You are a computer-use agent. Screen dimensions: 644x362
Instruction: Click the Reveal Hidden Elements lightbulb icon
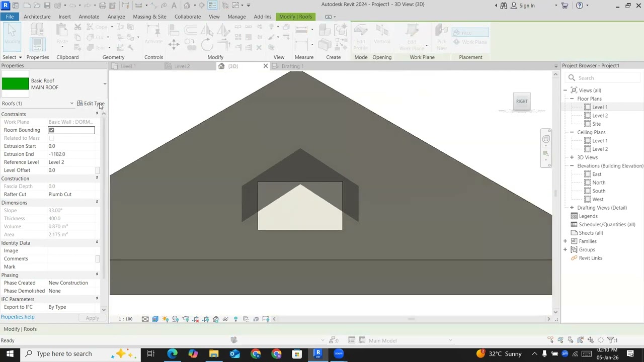pyautogui.click(x=235, y=319)
